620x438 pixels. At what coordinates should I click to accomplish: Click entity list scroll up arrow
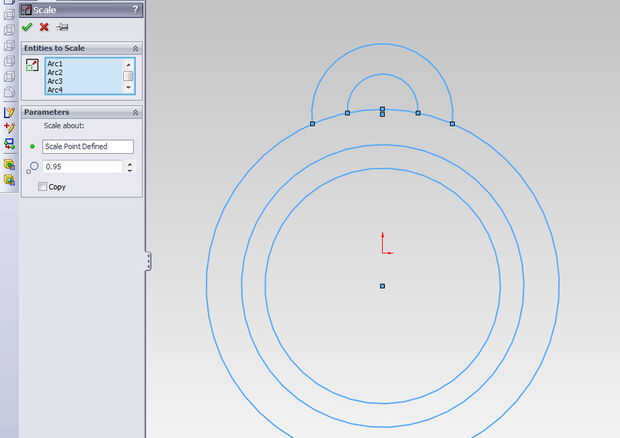tap(129, 64)
